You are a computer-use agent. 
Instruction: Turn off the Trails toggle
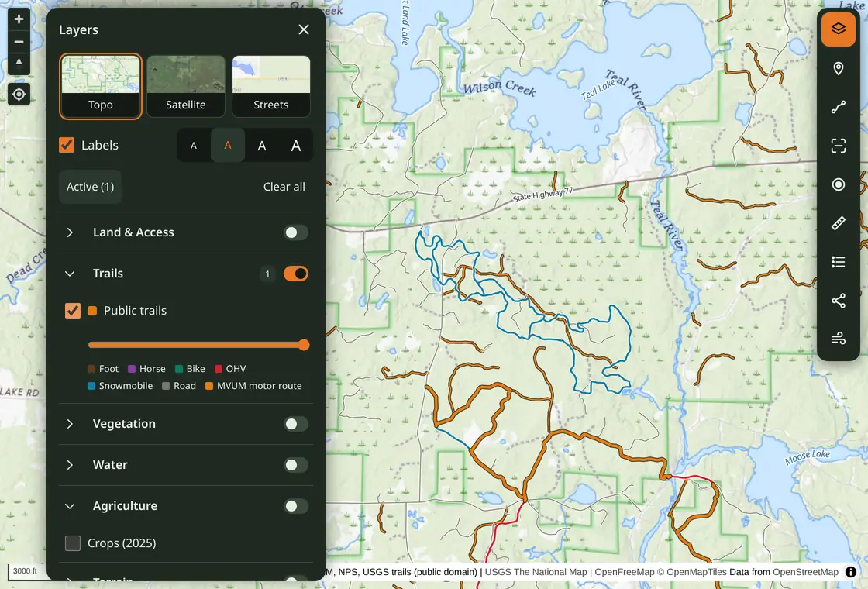coord(295,274)
